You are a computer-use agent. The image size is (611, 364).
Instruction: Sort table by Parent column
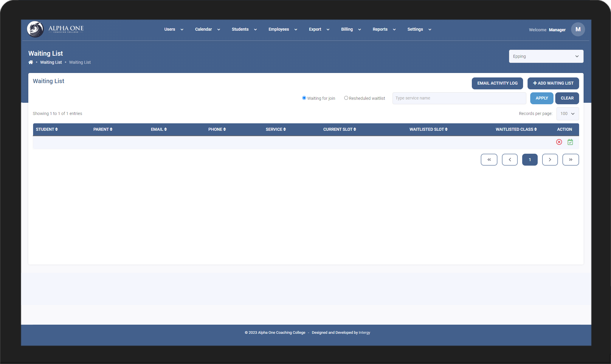tap(103, 129)
